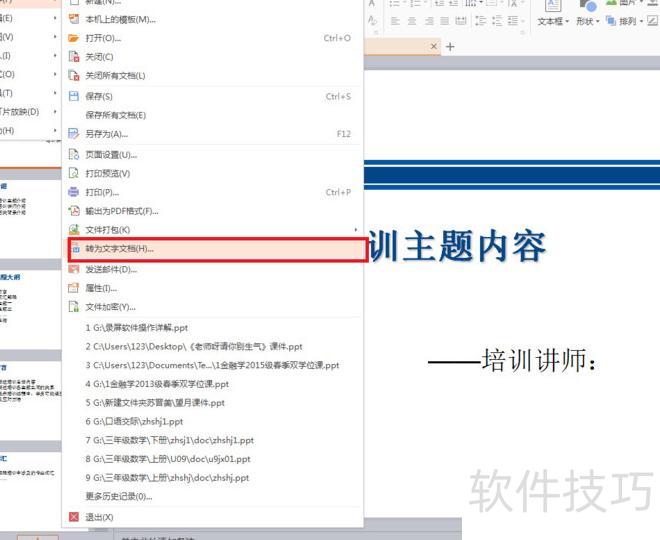Click the 另存为(A) save-as icon
Image resolution: width=660 pixels, height=540 pixels.
pyautogui.click(x=74, y=134)
